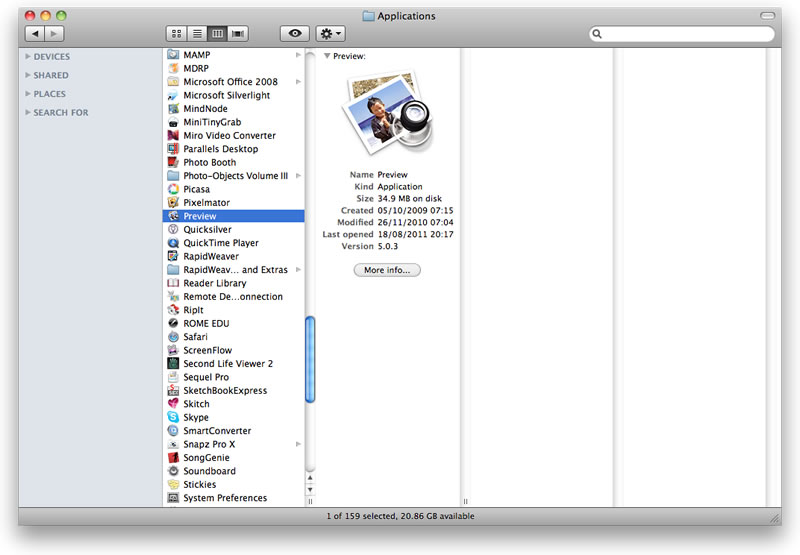Switch to icon view in toolbar
The height and width of the screenshot is (555, 800).
(177, 33)
